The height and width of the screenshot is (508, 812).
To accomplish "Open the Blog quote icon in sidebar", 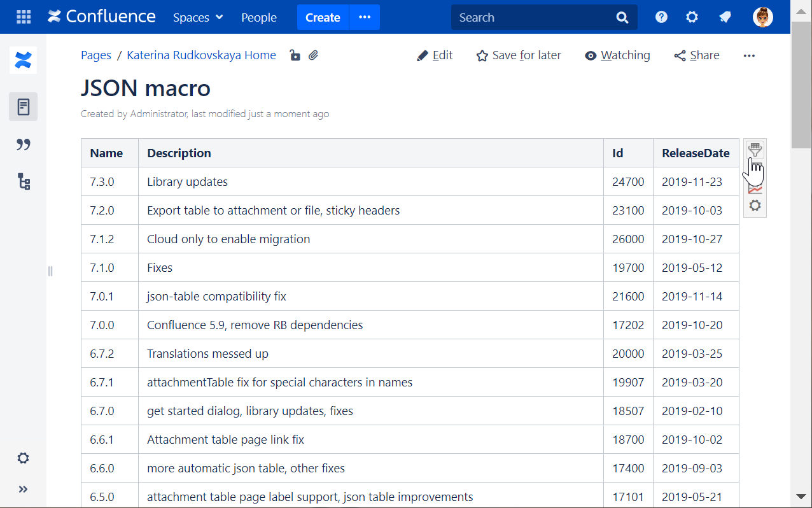I will tap(24, 145).
